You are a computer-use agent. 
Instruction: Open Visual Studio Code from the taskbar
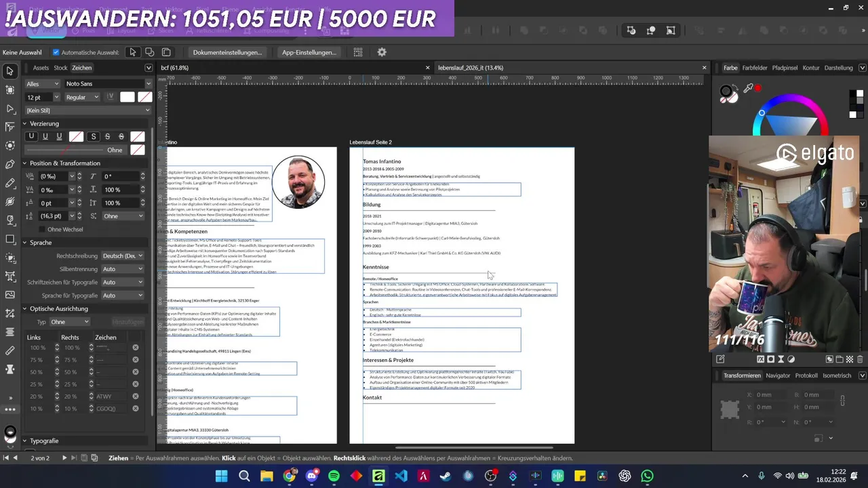(x=401, y=476)
